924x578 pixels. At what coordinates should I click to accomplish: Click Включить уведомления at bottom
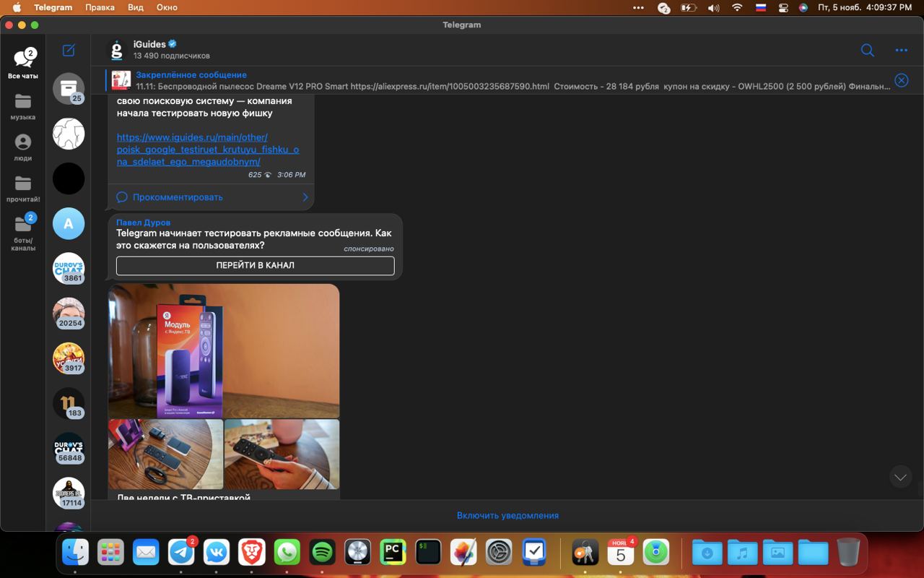tap(507, 515)
